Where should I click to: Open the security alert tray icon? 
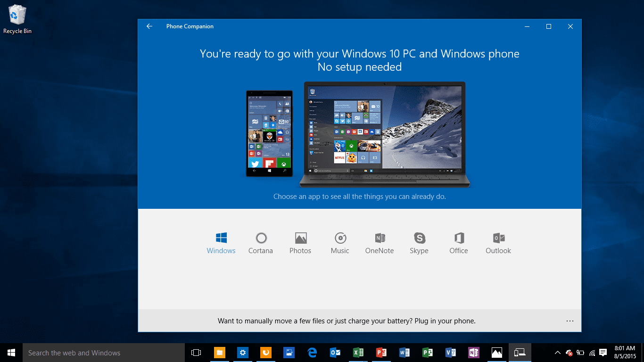point(569,353)
